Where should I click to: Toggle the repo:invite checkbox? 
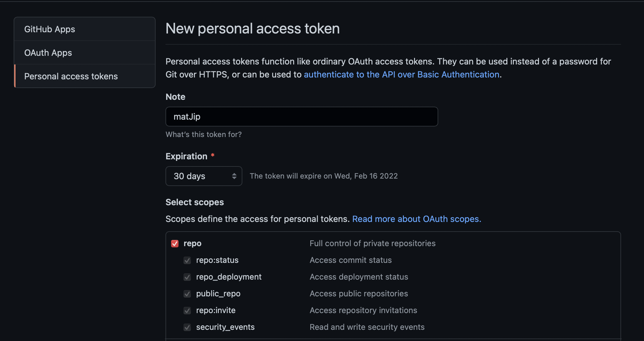(x=187, y=311)
